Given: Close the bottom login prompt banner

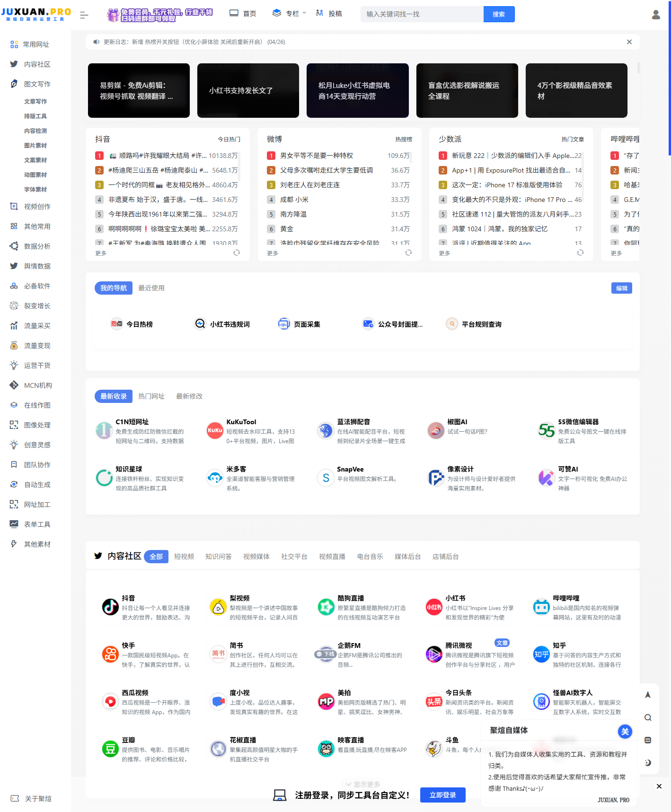Looking at the screenshot, I should click(659, 786).
